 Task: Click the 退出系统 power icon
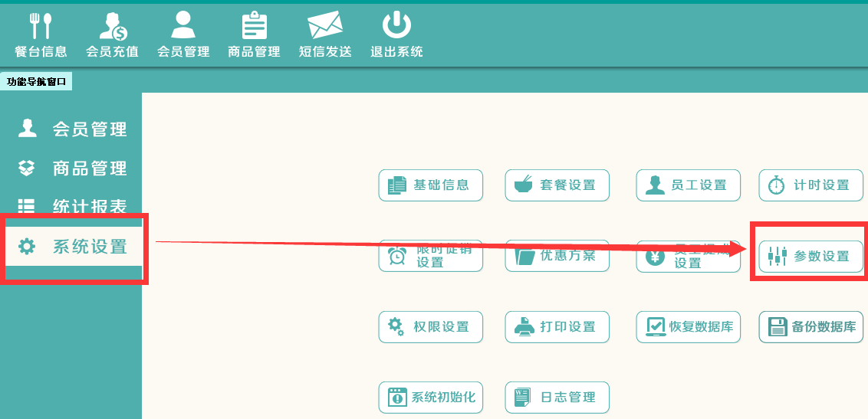pos(396,25)
